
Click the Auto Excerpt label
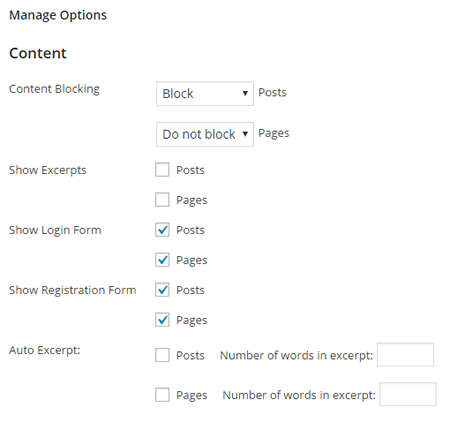point(45,351)
